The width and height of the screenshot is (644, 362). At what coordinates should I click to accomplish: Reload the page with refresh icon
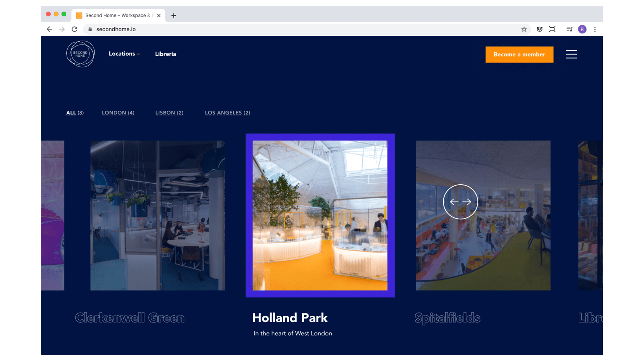[74, 29]
